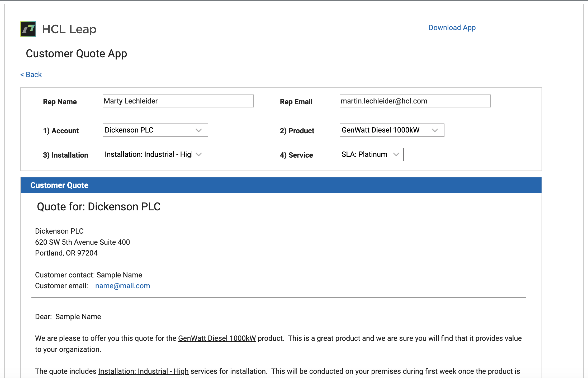Click the address line '620 SW 5th Avenue Suite 400'
The width and height of the screenshot is (588, 378).
point(82,242)
